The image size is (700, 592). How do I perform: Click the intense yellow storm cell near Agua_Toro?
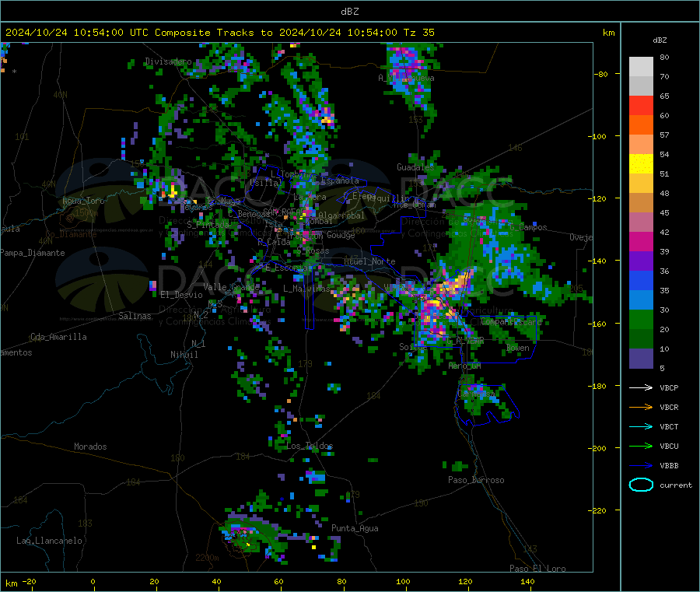(171, 192)
